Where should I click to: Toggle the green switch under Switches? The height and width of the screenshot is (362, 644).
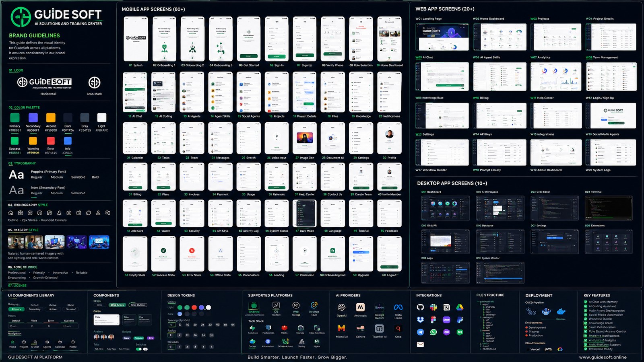point(139,349)
